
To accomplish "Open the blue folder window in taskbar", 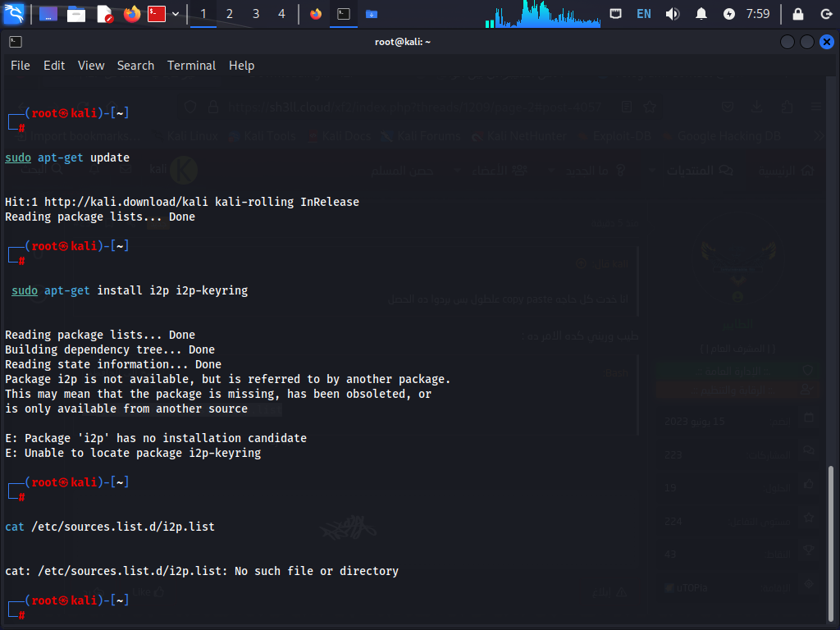I will (372, 14).
